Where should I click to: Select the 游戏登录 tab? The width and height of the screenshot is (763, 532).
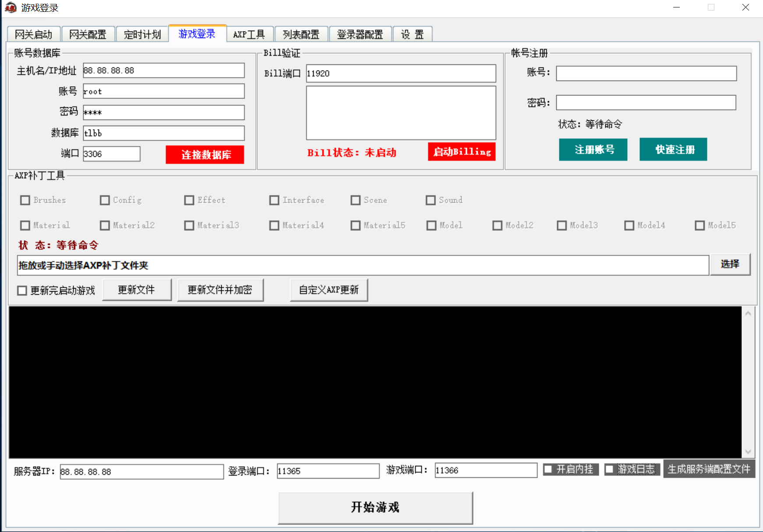(197, 33)
